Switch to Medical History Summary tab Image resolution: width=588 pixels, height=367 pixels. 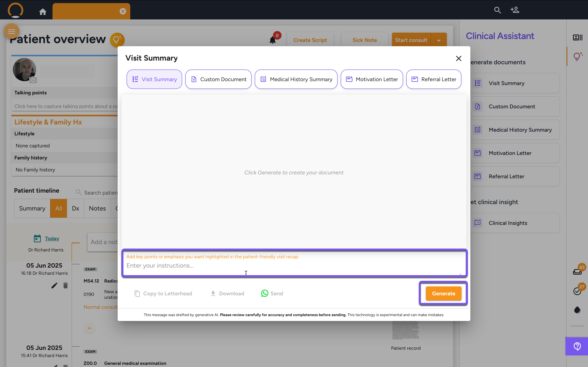(296, 79)
